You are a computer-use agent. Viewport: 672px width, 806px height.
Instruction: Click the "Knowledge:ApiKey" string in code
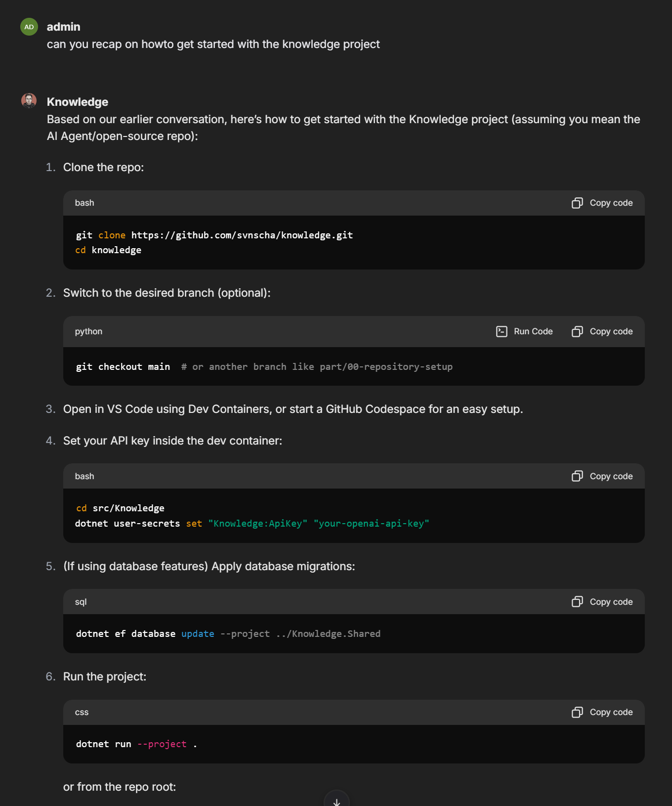click(x=257, y=524)
